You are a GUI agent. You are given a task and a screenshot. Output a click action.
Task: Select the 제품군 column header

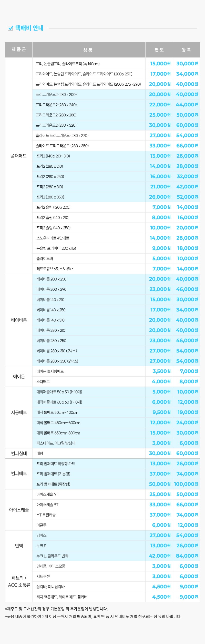coord(19,50)
